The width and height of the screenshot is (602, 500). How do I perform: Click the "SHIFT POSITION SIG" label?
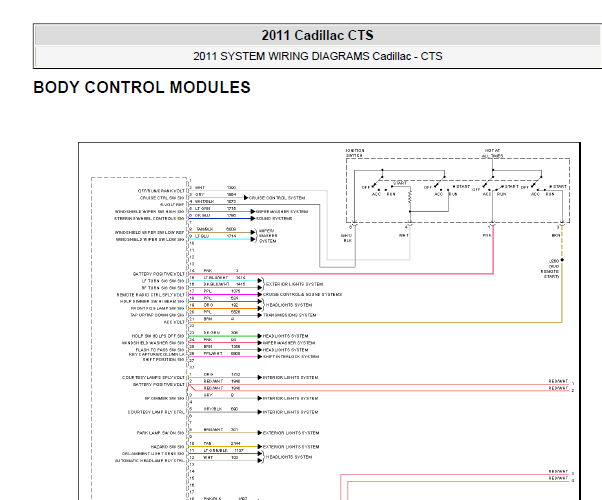[164, 360]
